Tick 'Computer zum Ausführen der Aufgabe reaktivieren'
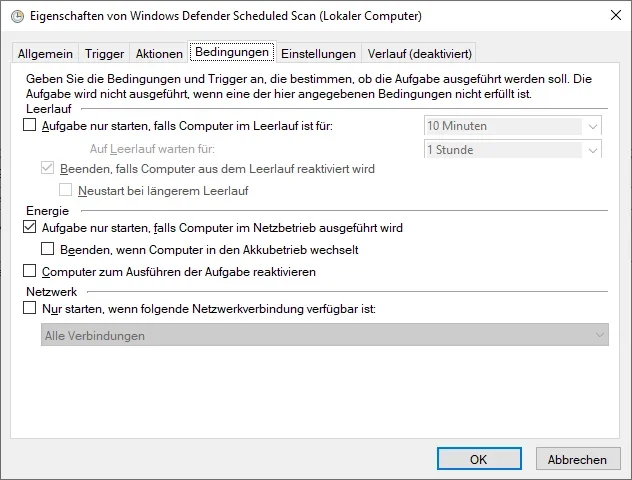Viewport: 632px width, 480px height. (x=29, y=271)
